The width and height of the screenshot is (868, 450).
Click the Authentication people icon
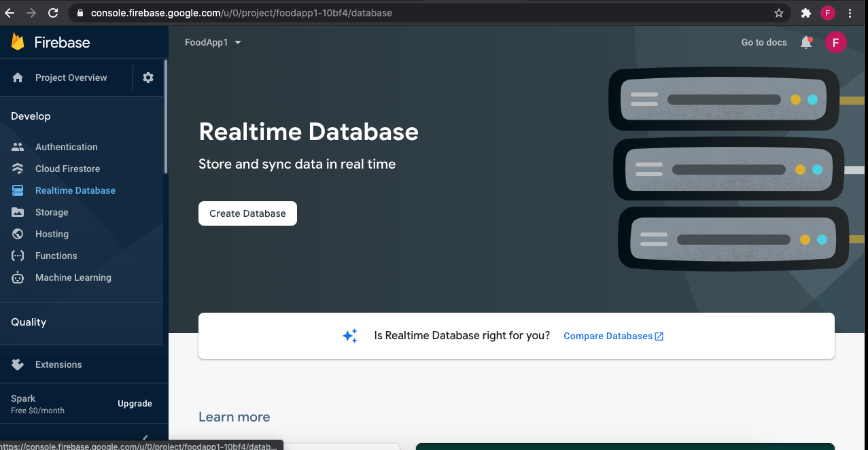point(18,147)
